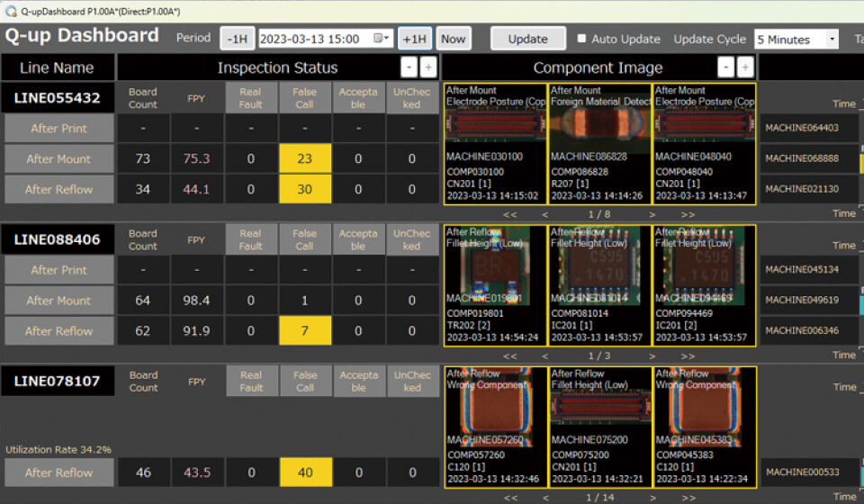Advance one hour with +1H button

tap(414, 39)
